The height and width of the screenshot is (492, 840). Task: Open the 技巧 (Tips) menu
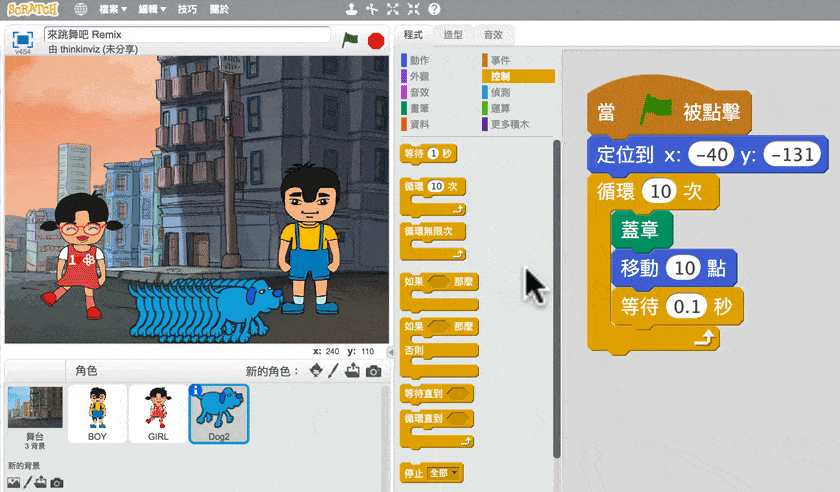coord(188,9)
